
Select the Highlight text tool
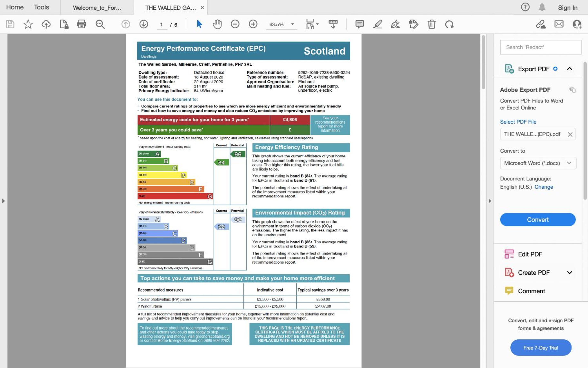click(377, 24)
